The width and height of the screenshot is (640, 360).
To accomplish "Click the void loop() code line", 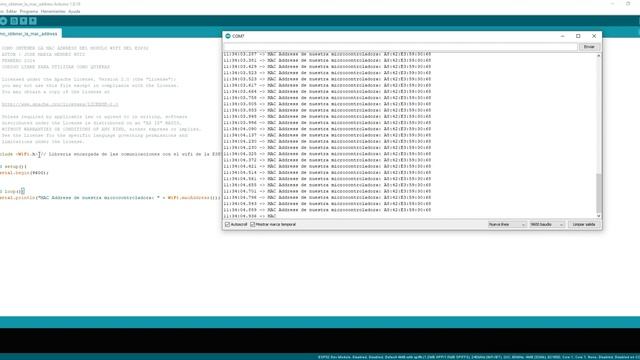I will click(12, 191).
